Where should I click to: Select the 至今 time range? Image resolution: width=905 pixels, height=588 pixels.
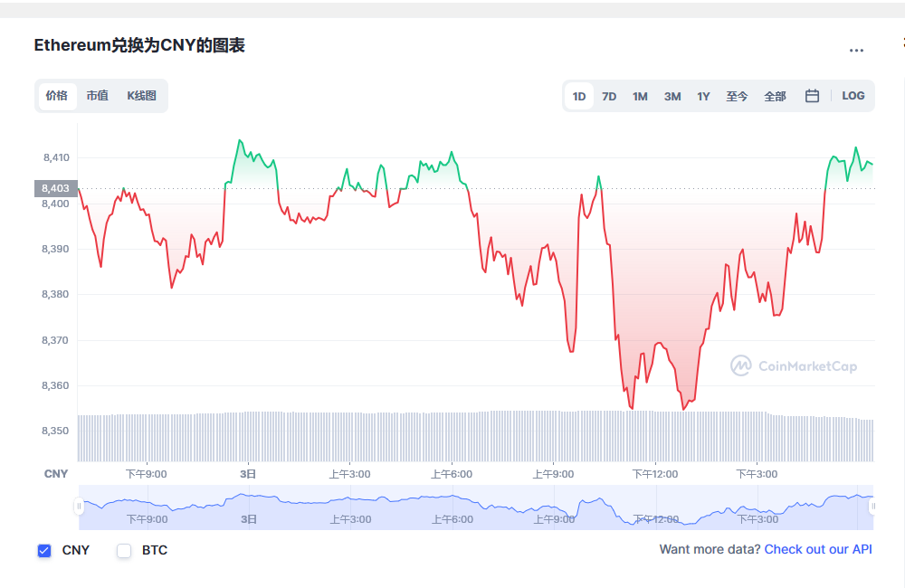[x=737, y=97]
